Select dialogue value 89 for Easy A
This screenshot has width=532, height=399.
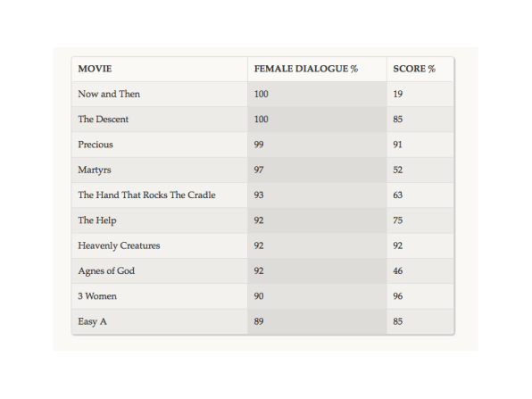point(259,321)
